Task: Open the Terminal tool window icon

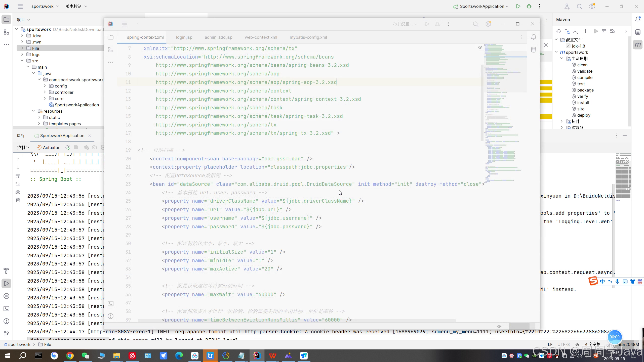Action: click(x=7, y=308)
